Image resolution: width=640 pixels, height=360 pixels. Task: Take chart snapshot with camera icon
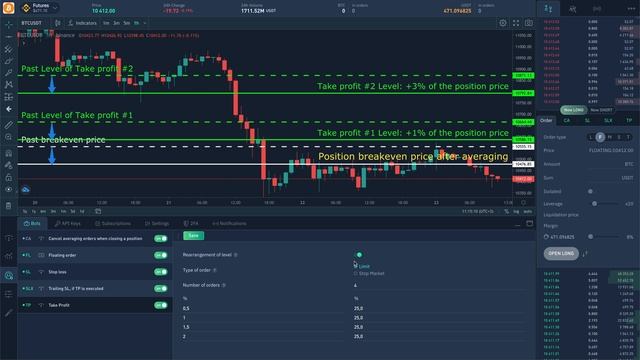(529, 23)
